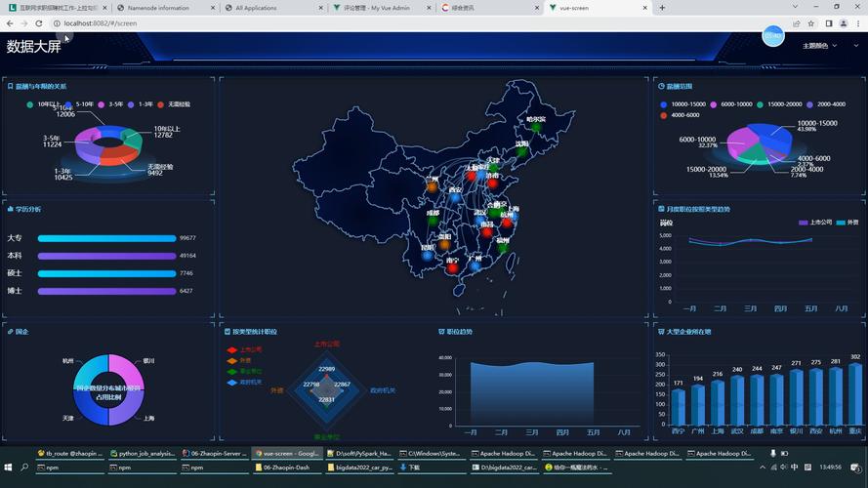This screenshot has height=488, width=868.
Task: Open the Windows Start menu
Action: pyautogui.click(x=10, y=468)
